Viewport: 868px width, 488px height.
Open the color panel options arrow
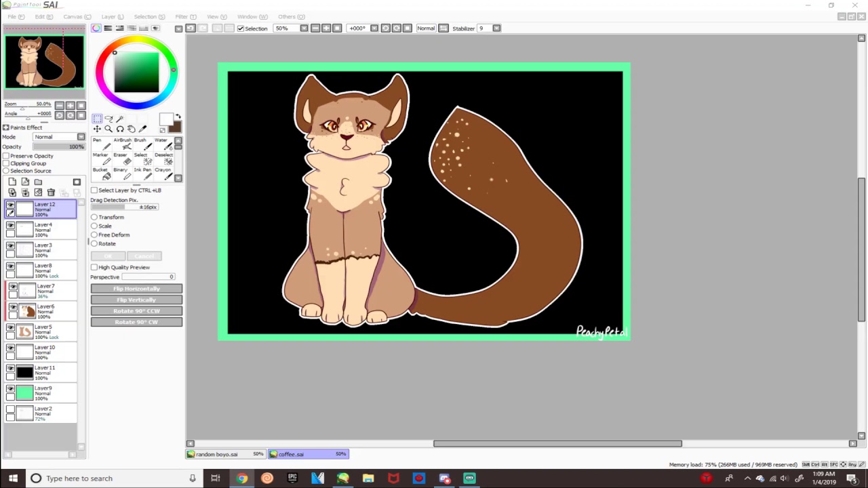[x=178, y=28]
